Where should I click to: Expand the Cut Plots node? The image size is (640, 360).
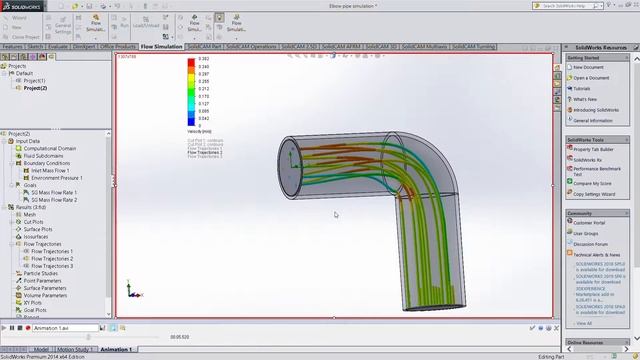click(x=11, y=222)
